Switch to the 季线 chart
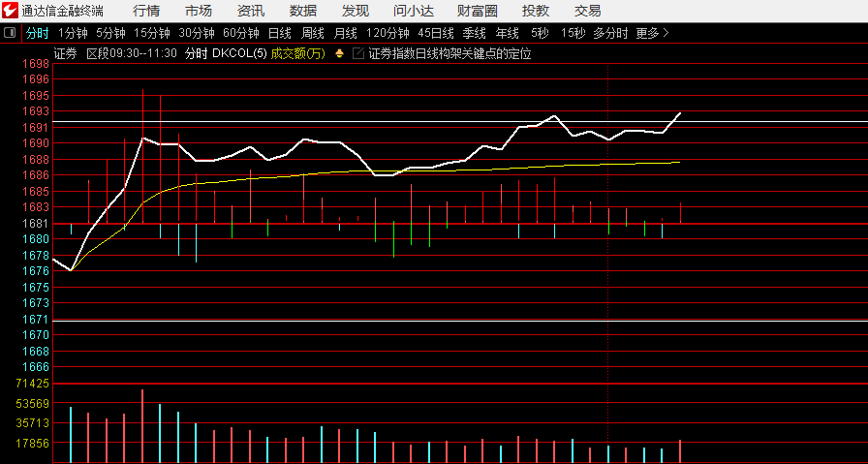Screen dimensions: 868x464 point(475,33)
